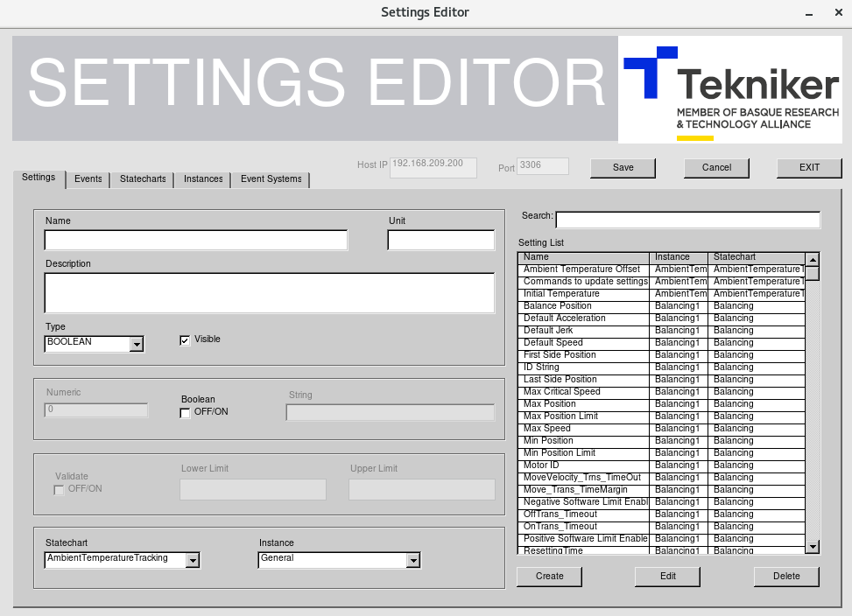Viewport: 852px width, 616px height.
Task: Select the 'Max Critical Speed' row
Action: pyautogui.click(x=661, y=392)
